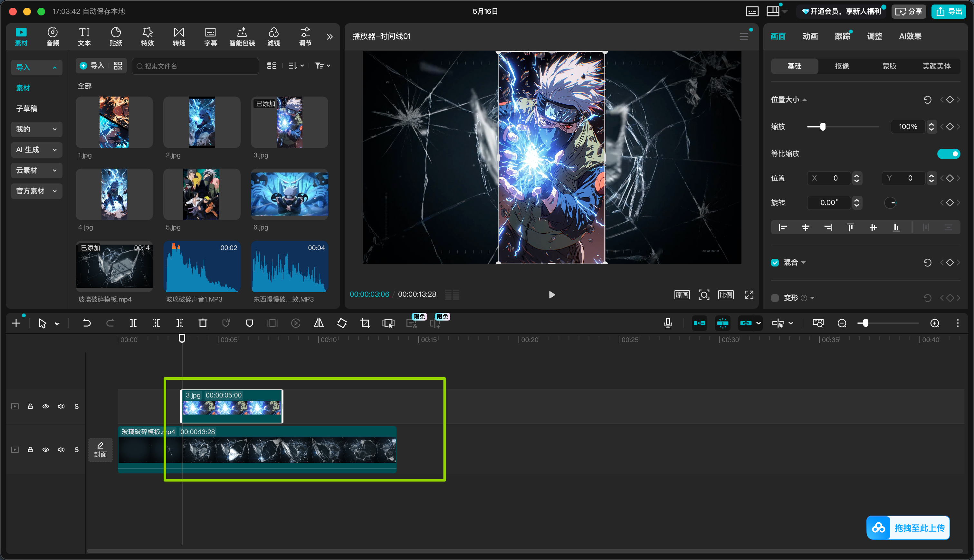Click the timeline zoom out magnifier
This screenshot has height=560, width=974.
[842, 323]
